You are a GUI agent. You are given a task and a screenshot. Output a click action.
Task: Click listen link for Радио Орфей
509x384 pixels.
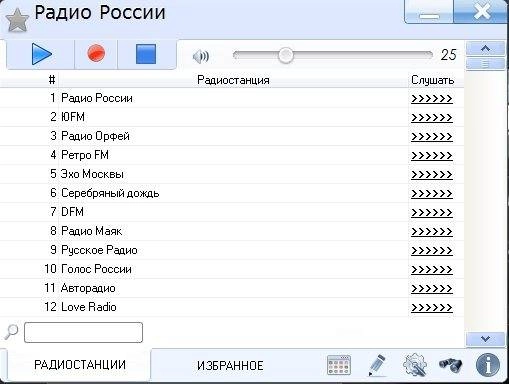432,137
